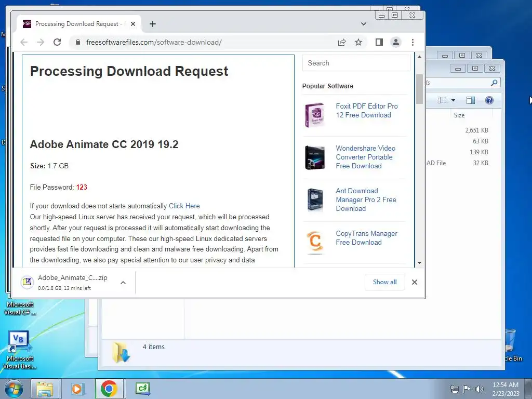Click the Size column header in Explorer
Viewport: 532px width, 399px height.
tap(472, 115)
